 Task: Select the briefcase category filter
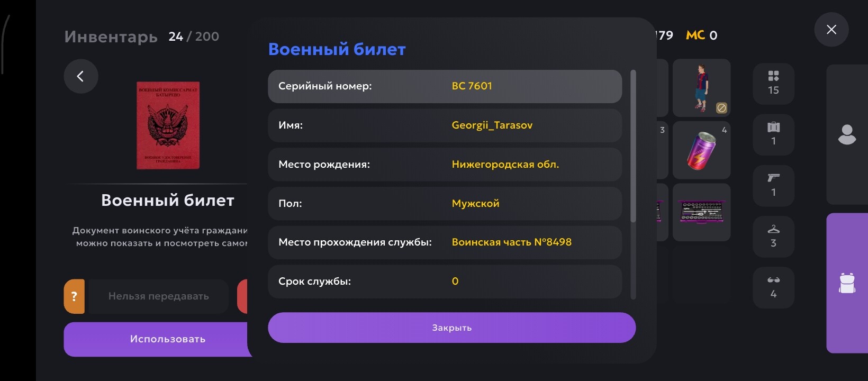tap(773, 134)
